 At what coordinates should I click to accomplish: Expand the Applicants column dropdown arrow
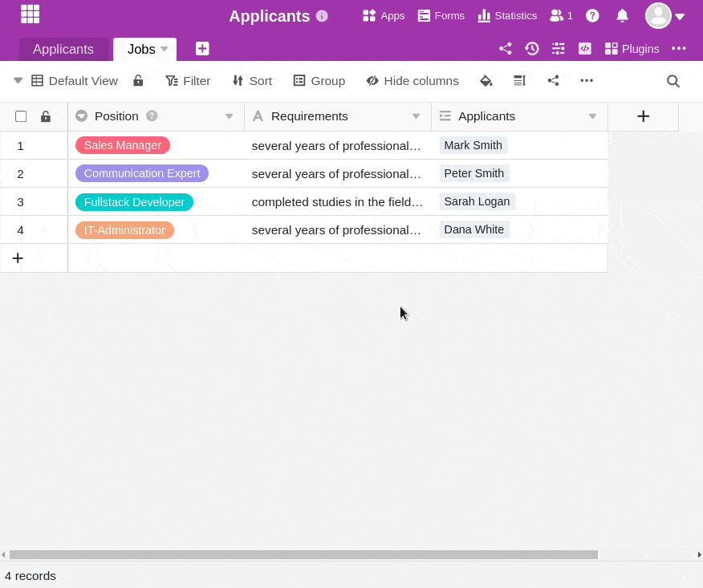pyautogui.click(x=592, y=116)
